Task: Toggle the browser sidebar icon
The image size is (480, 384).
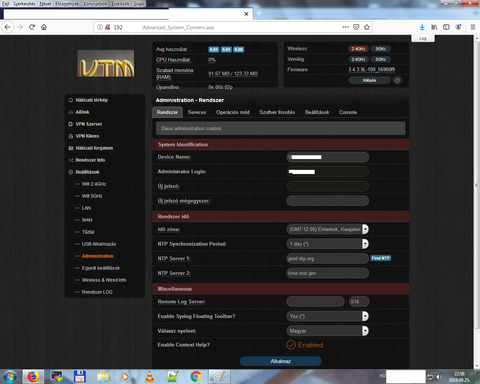Action: (446, 27)
